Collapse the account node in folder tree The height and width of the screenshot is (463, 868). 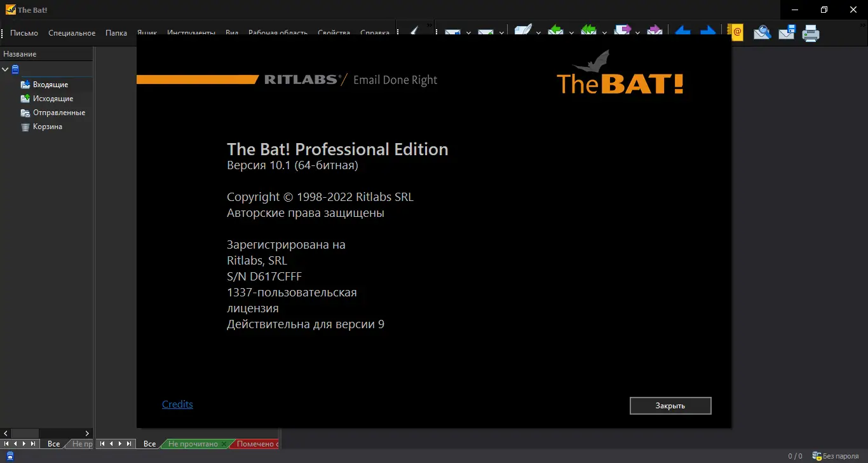tap(6, 69)
